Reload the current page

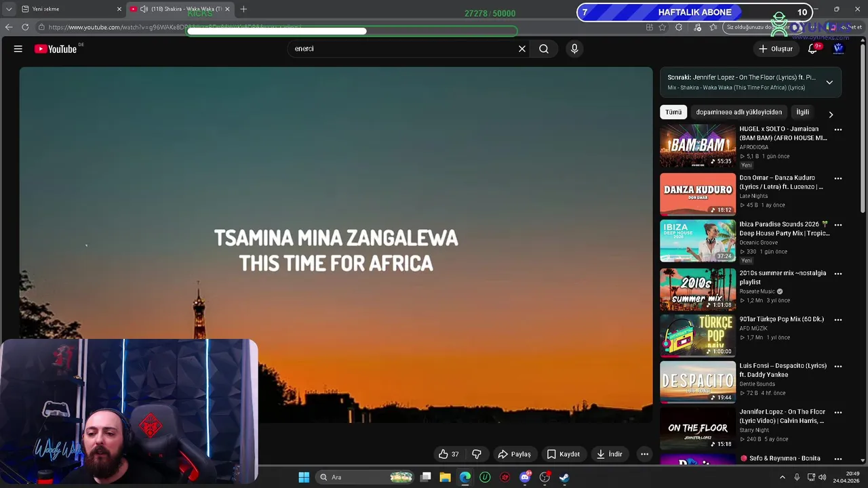click(x=25, y=27)
